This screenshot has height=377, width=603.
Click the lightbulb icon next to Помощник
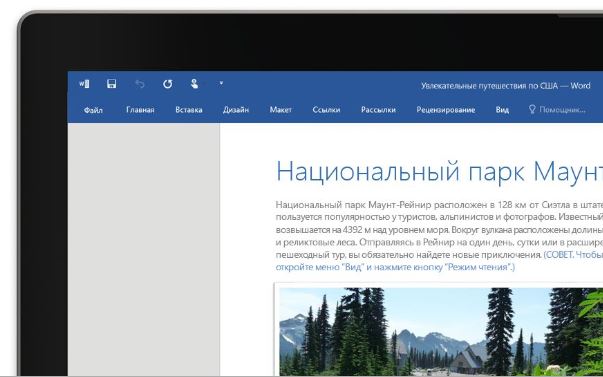pyautogui.click(x=532, y=110)
